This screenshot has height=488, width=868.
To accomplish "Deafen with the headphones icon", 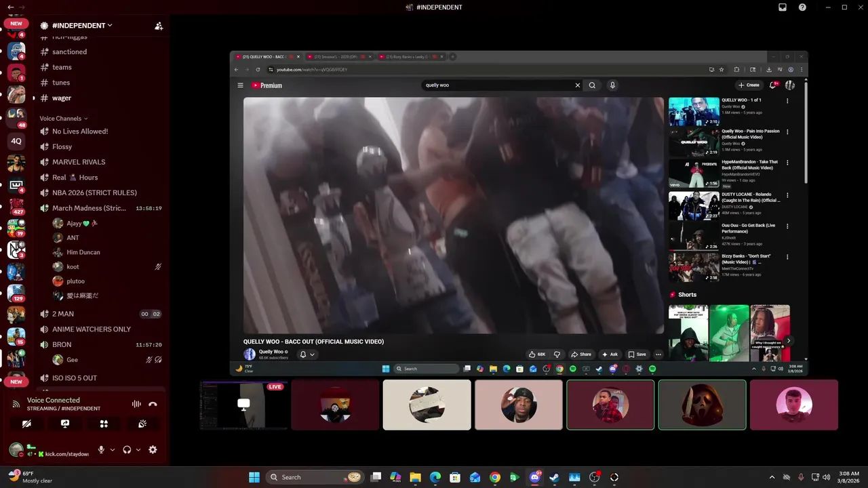I will [127, 449].
